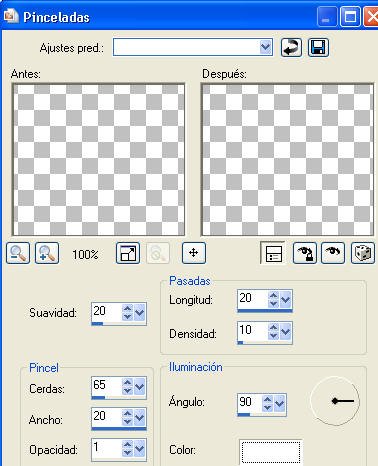Open the Cerdas slider dropdown arrow

click(x=139, y=386)
